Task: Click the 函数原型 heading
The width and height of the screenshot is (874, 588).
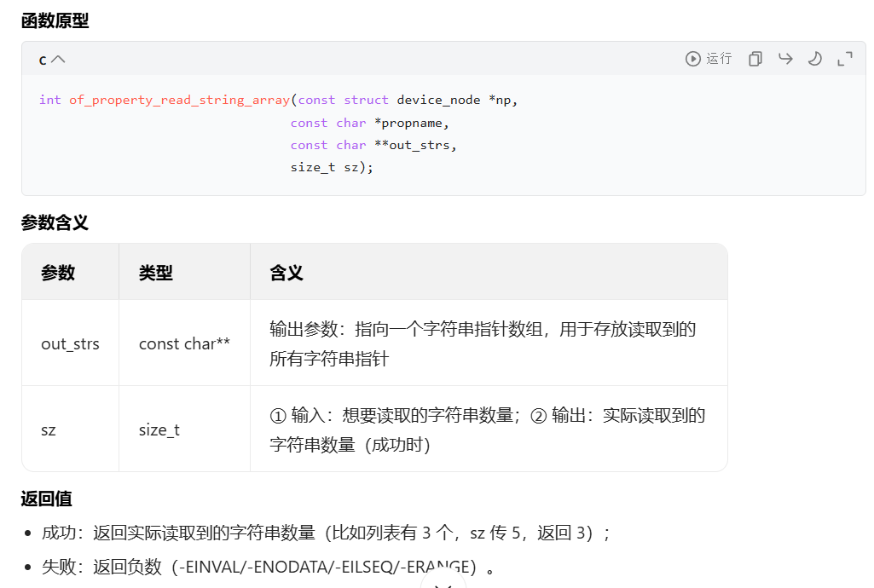Action: pyautogui.click(x=55, y=20)
